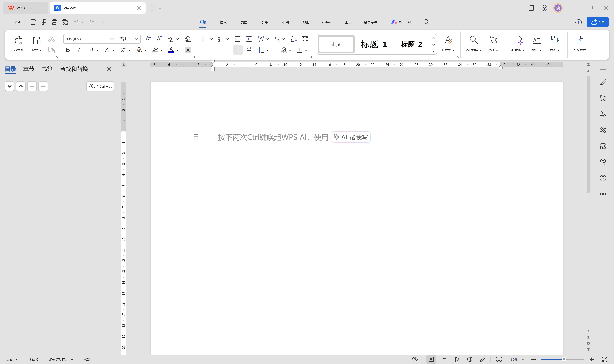This screenshot has height=364, width=614.
Task: Align text left
Action: point(204,50)
